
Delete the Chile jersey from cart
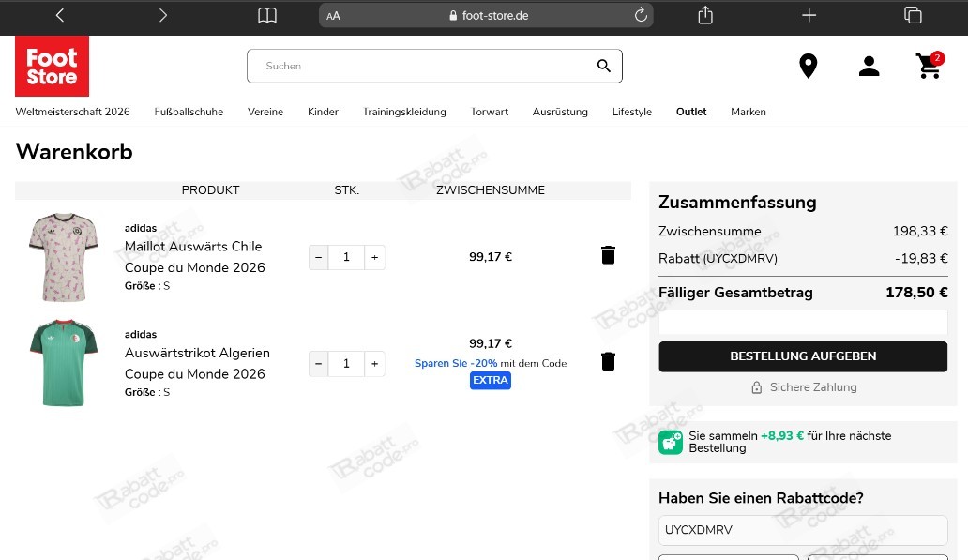click(x=608, y=255)
